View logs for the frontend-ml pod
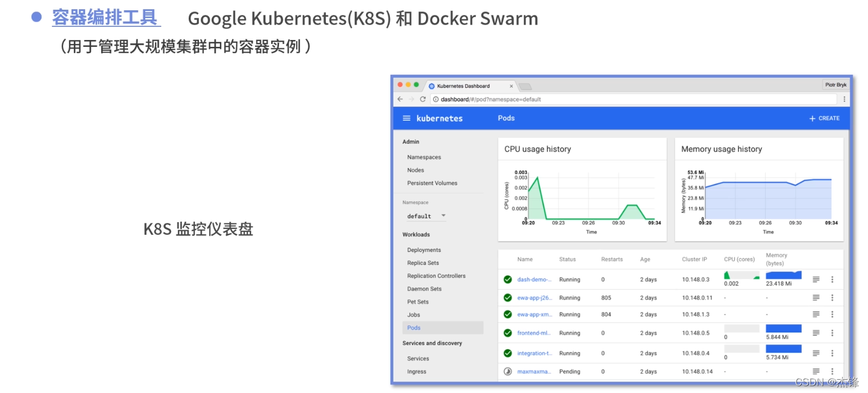 816,332
